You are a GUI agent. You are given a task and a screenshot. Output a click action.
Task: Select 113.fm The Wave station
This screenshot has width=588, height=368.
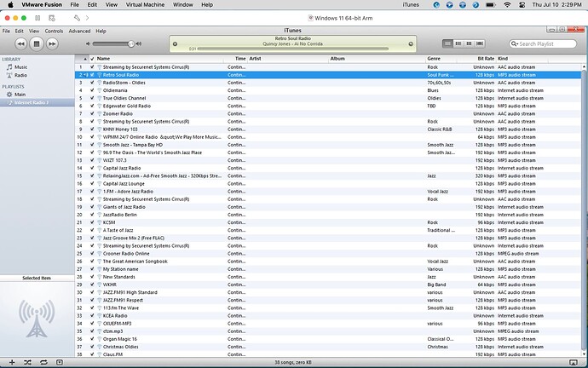coord(328,308)
